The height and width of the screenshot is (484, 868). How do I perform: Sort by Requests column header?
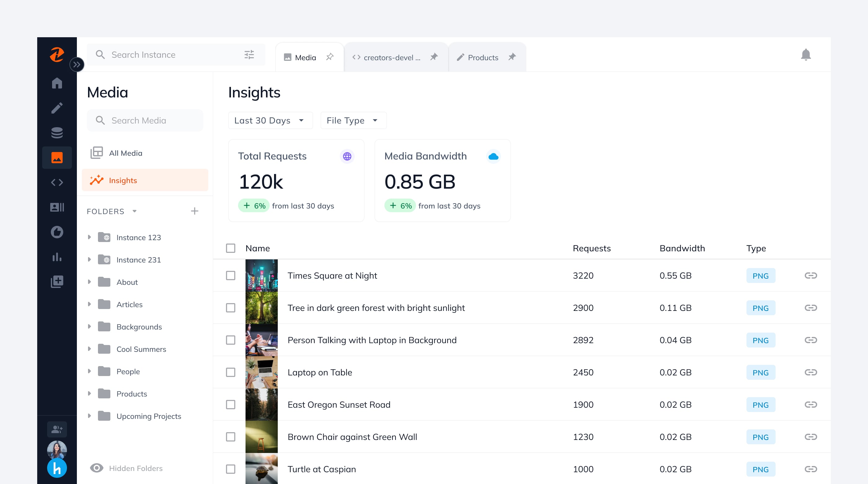[x=592, y=249]
